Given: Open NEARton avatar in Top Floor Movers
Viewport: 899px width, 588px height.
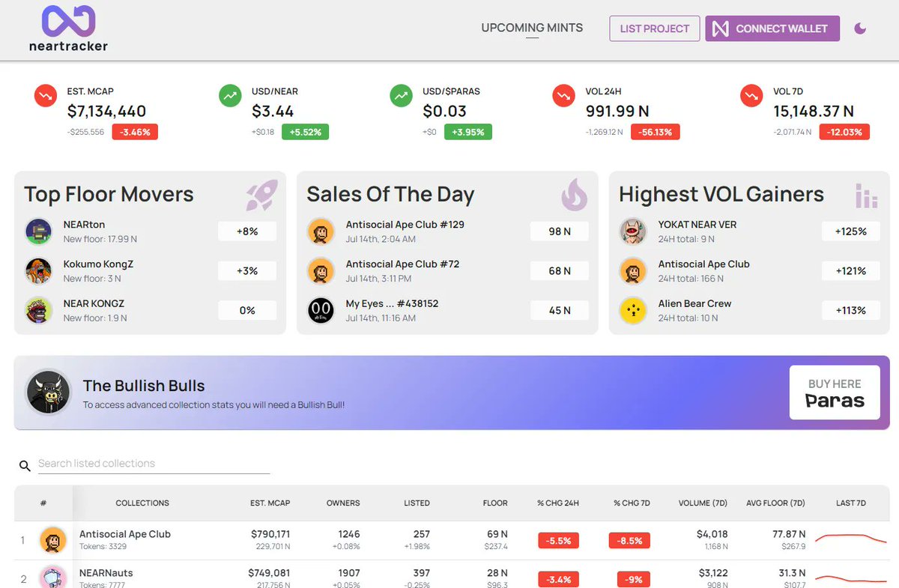Looking at the screenshot, I should tap(38, 231).
